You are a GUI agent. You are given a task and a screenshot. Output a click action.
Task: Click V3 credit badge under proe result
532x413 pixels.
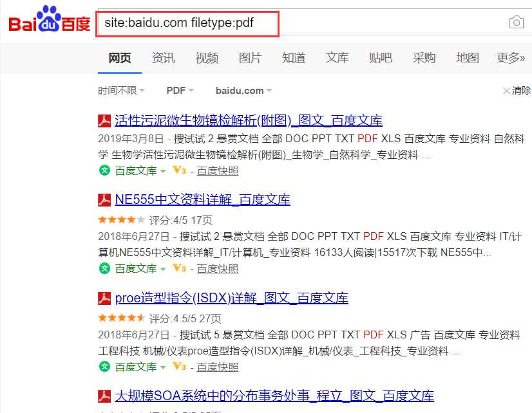pyautogui.click(x=179, y=367)
